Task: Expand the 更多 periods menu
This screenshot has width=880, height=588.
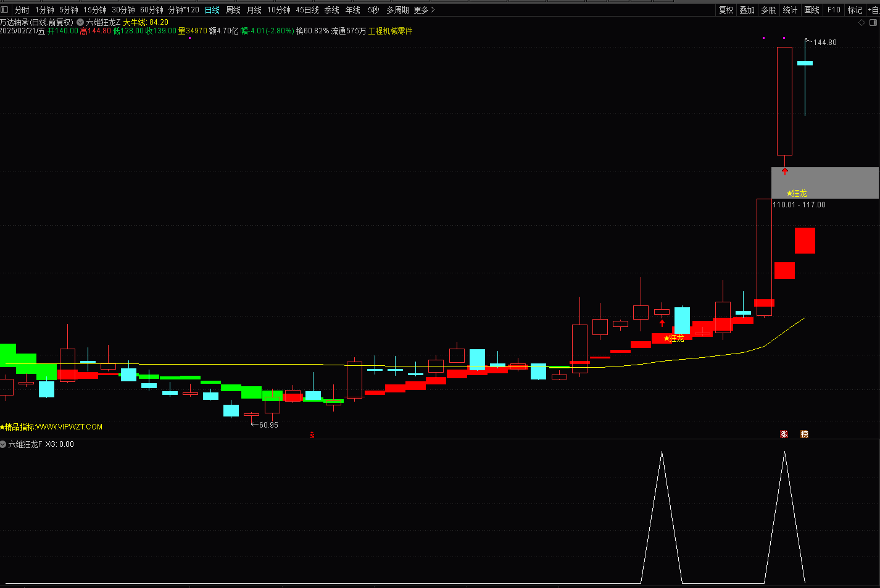Action: (x=424, y=10)
